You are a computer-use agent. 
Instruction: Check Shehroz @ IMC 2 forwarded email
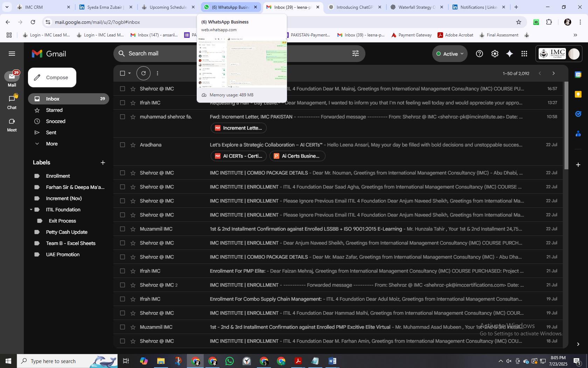[122, 285]
